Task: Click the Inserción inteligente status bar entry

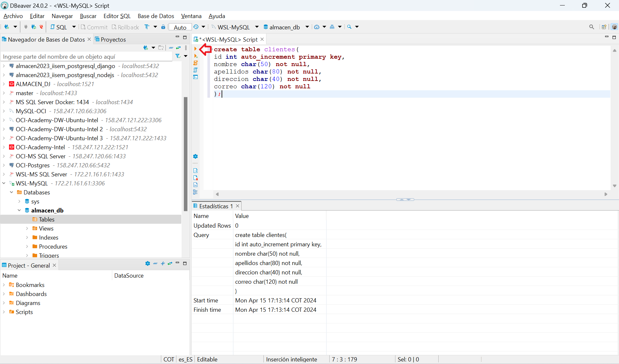Action: pos(292,359)
